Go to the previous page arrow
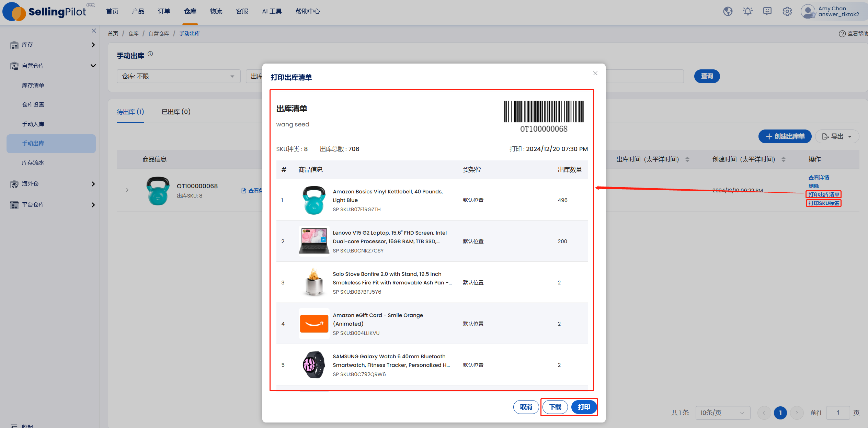This screenshot has height=428, width=868. 764,413
